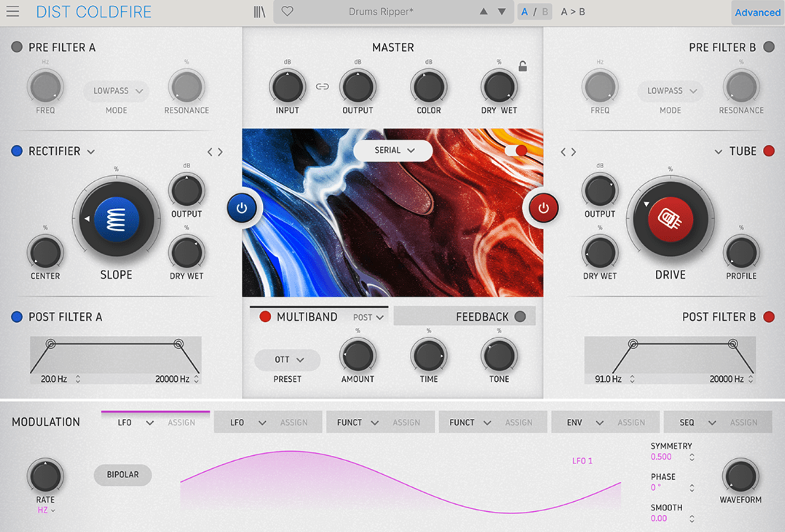Image resolution: width=785 pixels, height=532 pixels.
Task: Open the Serial routing dropdown
Action: 392,150
